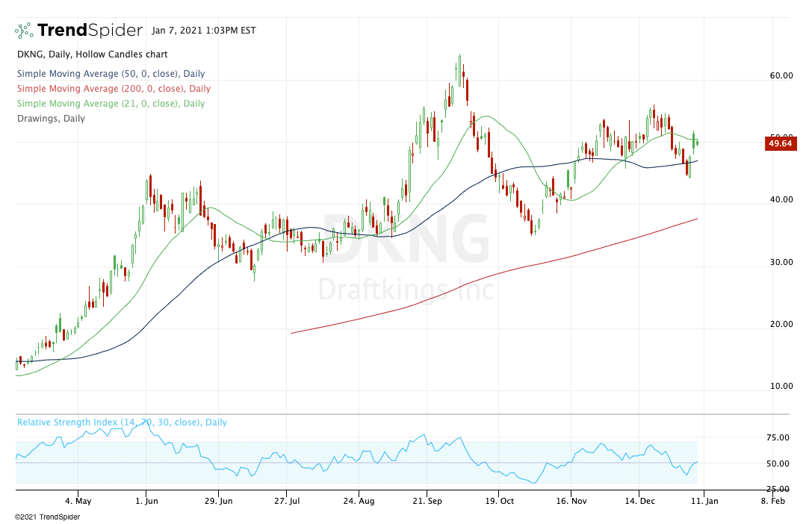The height and width of the screenshot is (524, 812).
Task: Click the 30.00 price axis label
Action: coord(781,262)
